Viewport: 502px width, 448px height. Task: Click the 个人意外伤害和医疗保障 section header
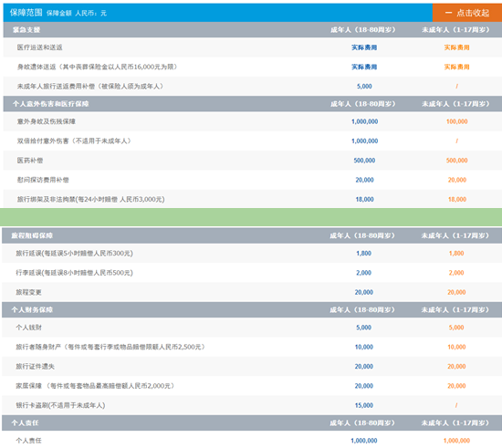pyautogui.click(x=50, y=104)
